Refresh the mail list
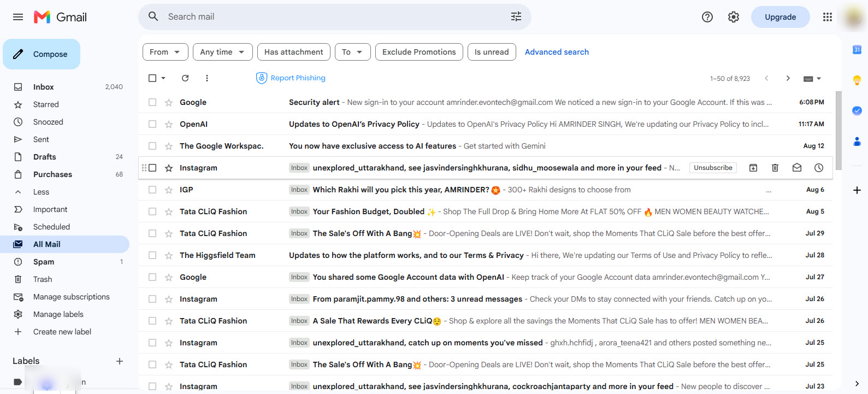 pyautogui.click(x=185, y=78)
